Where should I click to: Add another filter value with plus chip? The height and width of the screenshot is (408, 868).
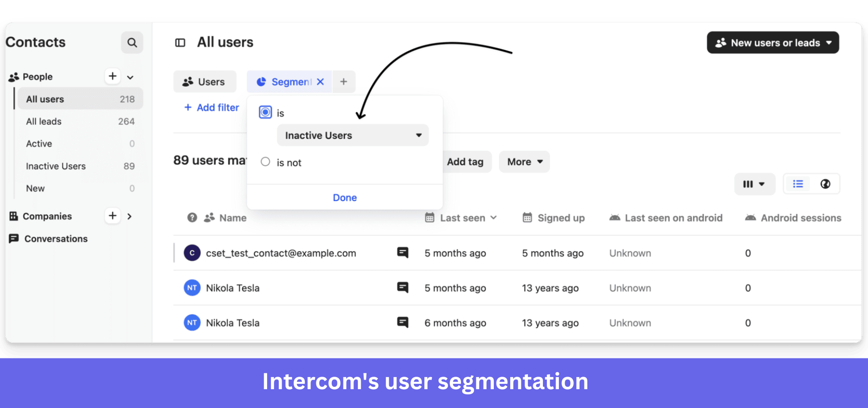click(x=344, y=82)
